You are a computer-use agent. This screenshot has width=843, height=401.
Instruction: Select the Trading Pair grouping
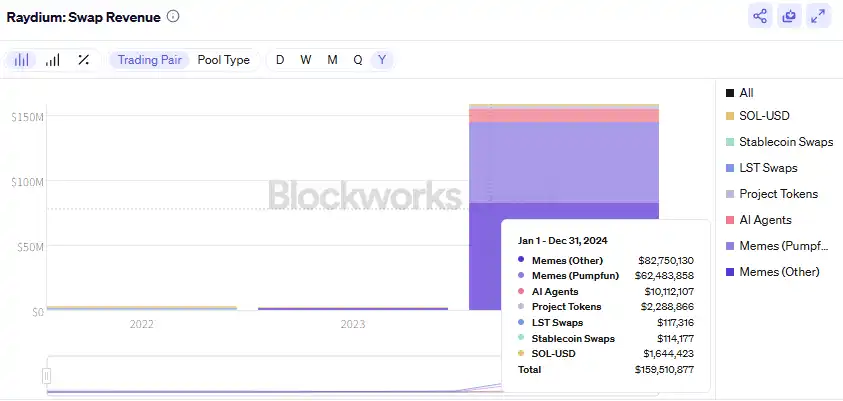tap(149, 60)
